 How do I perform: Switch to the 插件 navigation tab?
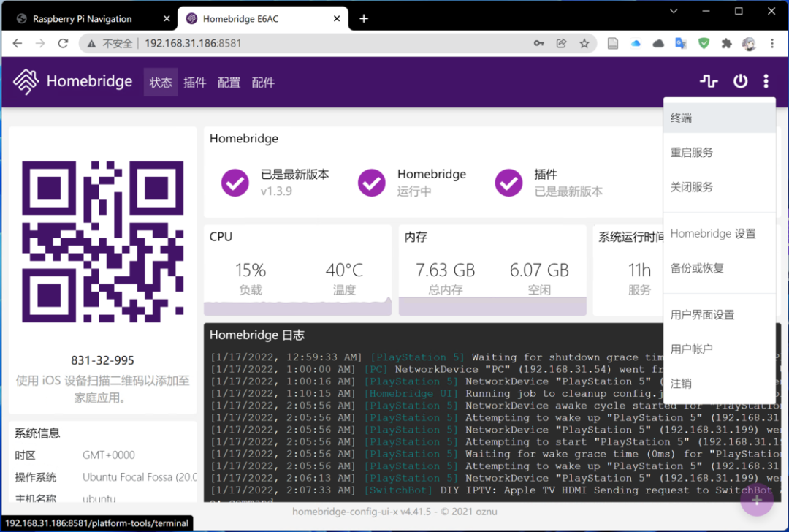pos(195,83)
